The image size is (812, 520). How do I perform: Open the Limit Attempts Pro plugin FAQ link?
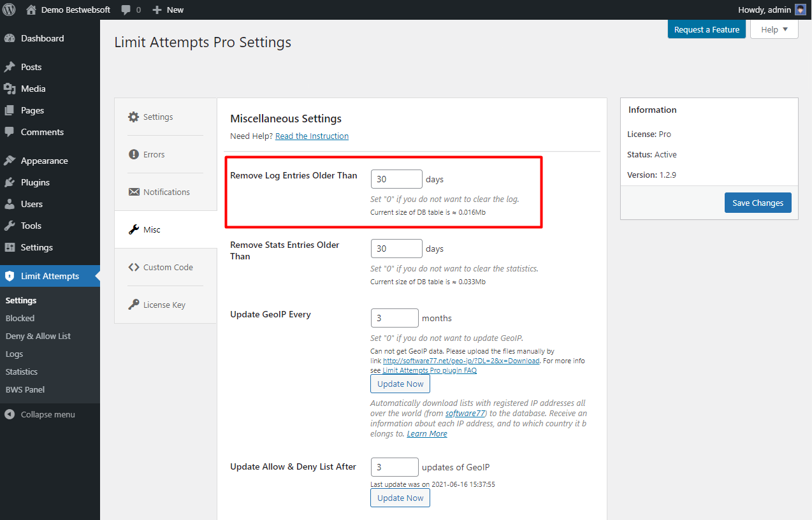pos(430,370)
